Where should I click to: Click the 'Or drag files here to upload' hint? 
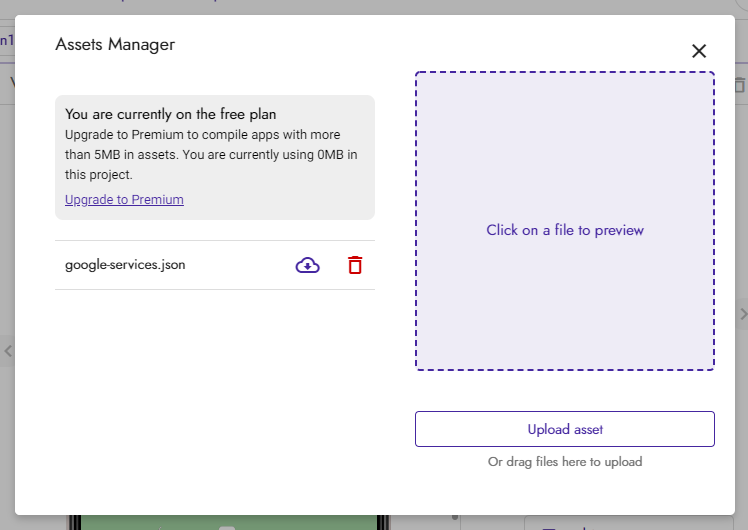click(565, 462)
